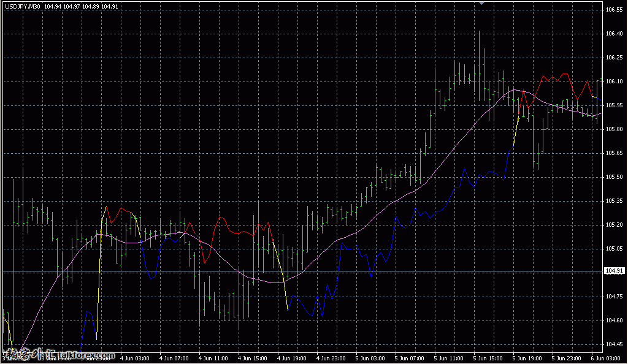Click the 104.60 price axis label
Viewport: 628px width, 364px height.
(614, 320)
